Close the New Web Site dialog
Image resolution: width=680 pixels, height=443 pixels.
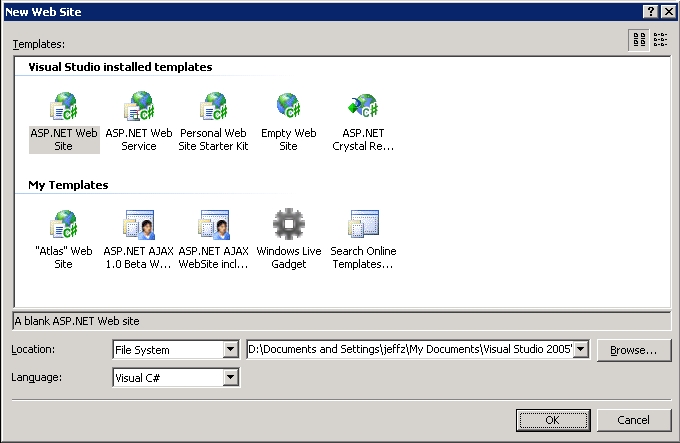coord(669,11)
